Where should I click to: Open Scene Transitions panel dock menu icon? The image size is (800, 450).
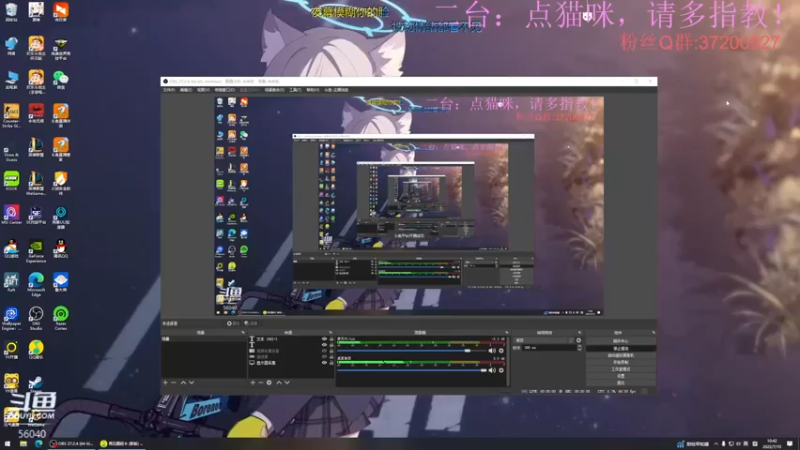[580, 333]
